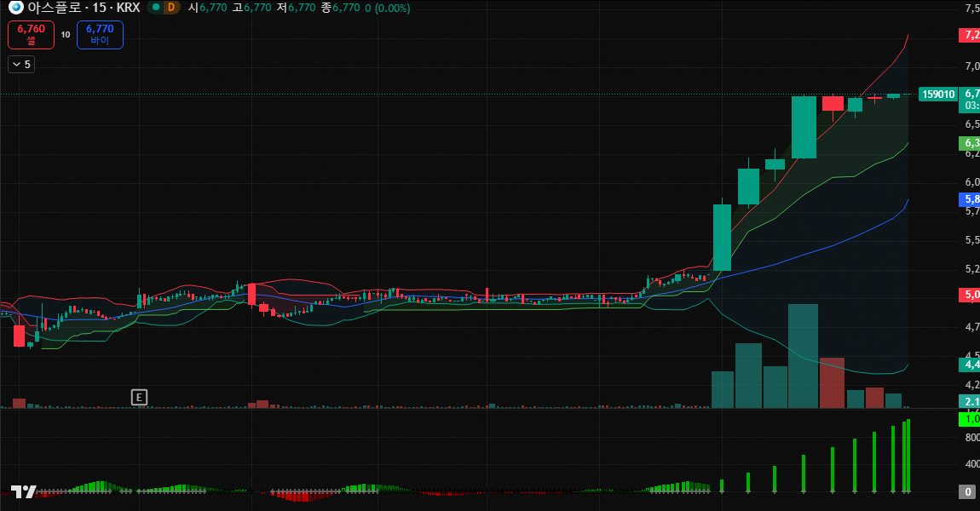
Task: Click the 6,760 셀 sell button
Action: tap(32, 35)
